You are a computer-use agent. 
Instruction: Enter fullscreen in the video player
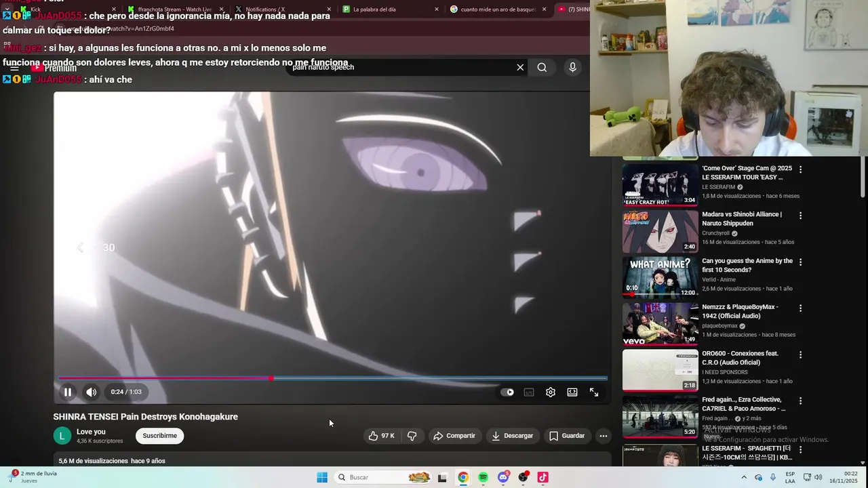tap(594, 392)
